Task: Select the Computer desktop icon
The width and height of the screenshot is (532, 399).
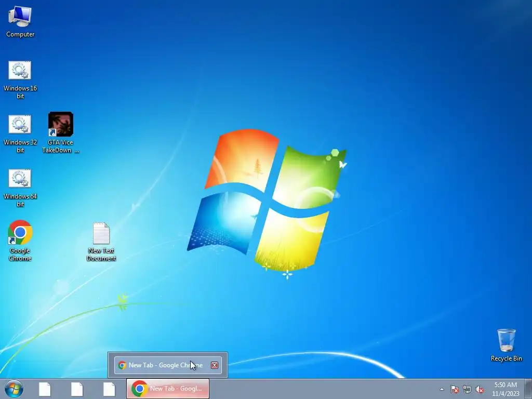Action: coord(20,22)
